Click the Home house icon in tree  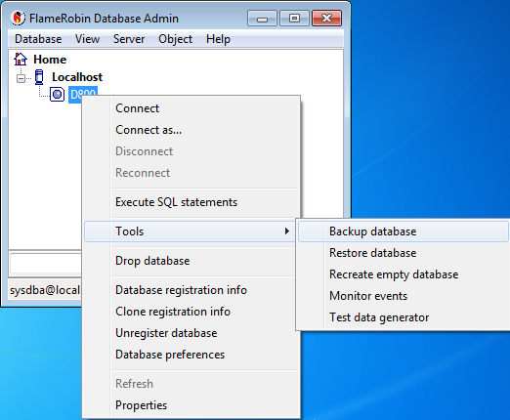tap(21, 60)
